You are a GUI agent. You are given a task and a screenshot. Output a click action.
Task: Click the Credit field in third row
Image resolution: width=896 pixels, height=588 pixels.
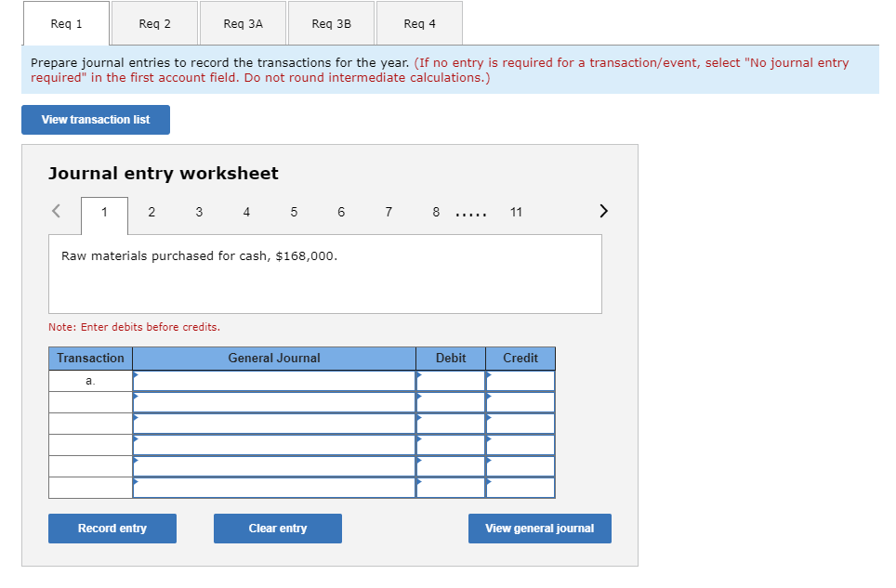click(520, 424)
